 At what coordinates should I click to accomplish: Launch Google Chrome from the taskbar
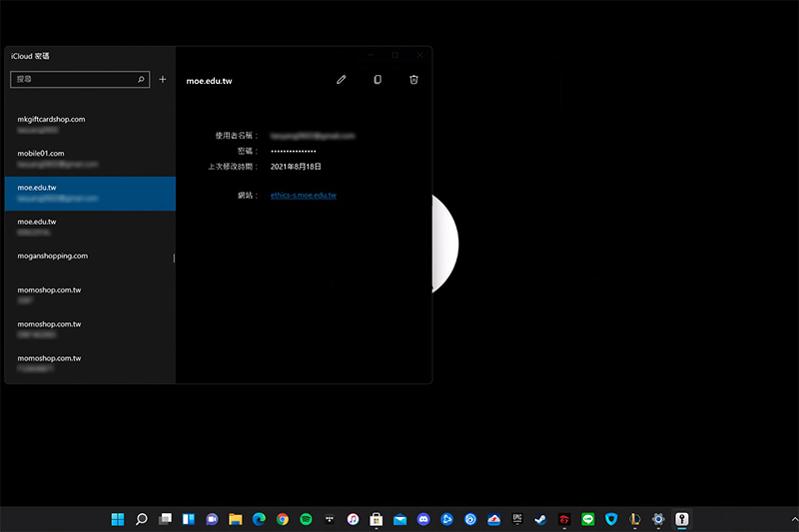point(283,519)
